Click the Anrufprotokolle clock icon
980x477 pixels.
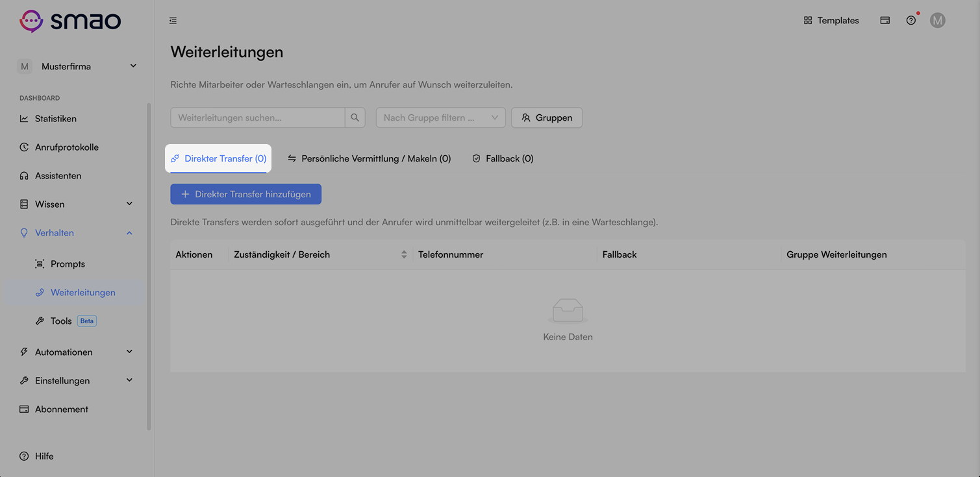24,147
